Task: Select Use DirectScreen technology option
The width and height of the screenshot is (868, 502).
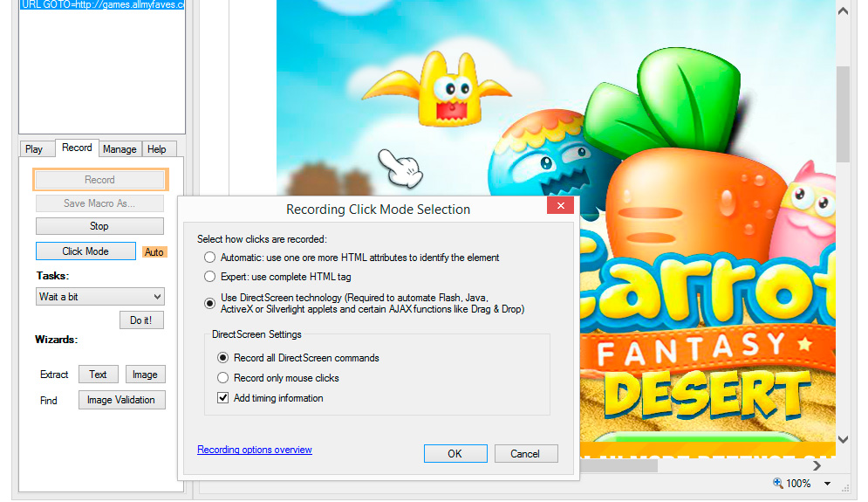Action: [x=210, y=303]
